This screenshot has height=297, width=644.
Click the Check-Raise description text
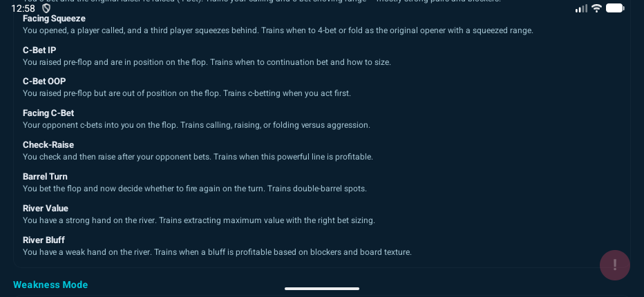point(198,157)
